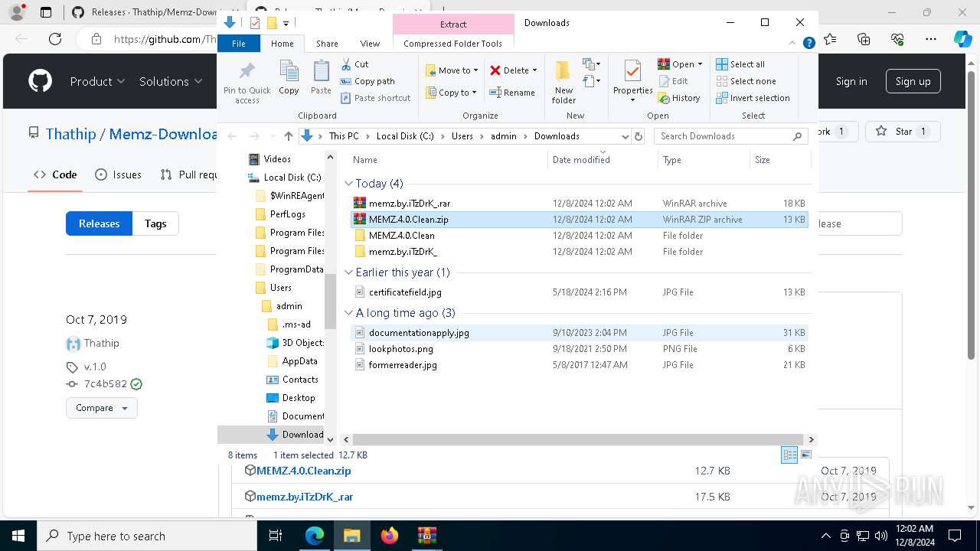Click Pin to Quick access icon
980x551 pixels.
(247, 72)
